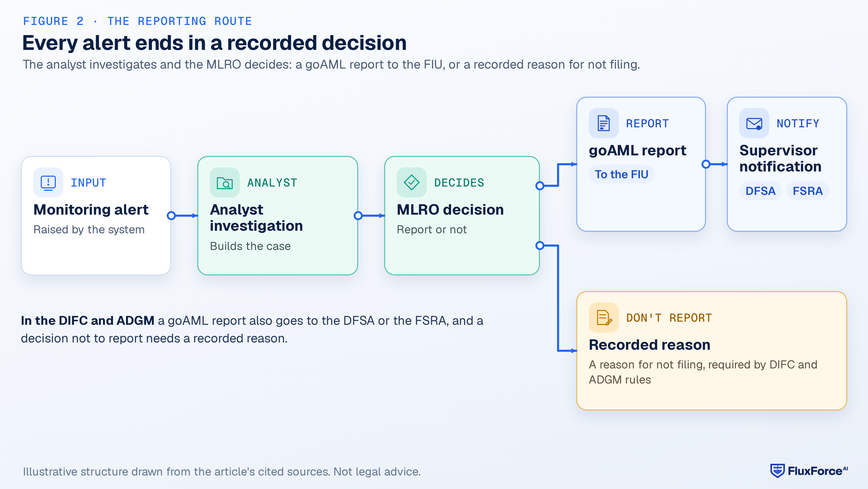Click the ANALYST label
Viewport: 868px width, 489px height.
click(x=272, y=183)
